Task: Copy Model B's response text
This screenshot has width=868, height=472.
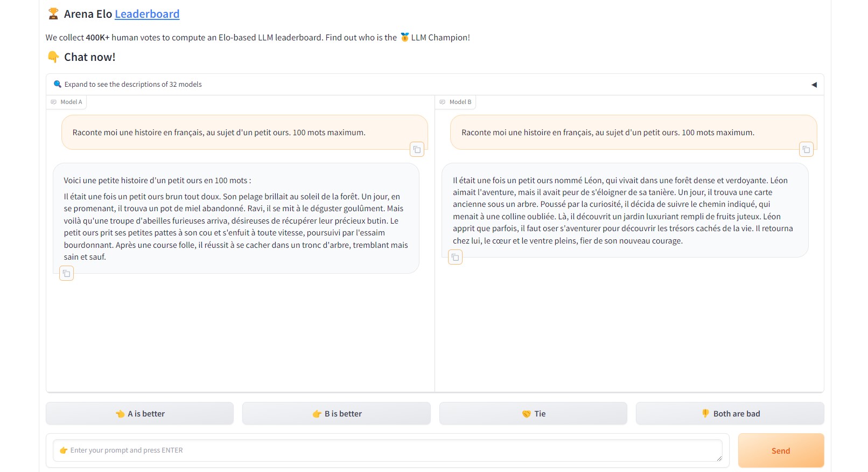Action: [456, 257]
